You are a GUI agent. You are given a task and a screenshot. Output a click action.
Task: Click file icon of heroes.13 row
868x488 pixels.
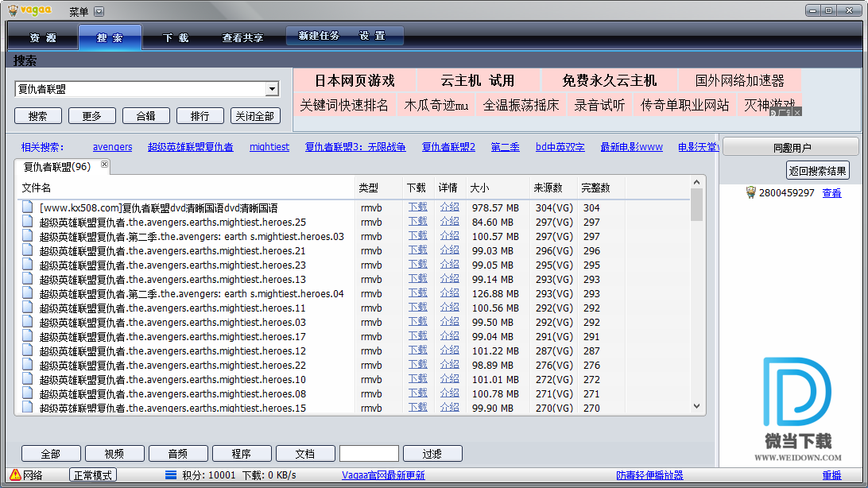pos(27,279)
